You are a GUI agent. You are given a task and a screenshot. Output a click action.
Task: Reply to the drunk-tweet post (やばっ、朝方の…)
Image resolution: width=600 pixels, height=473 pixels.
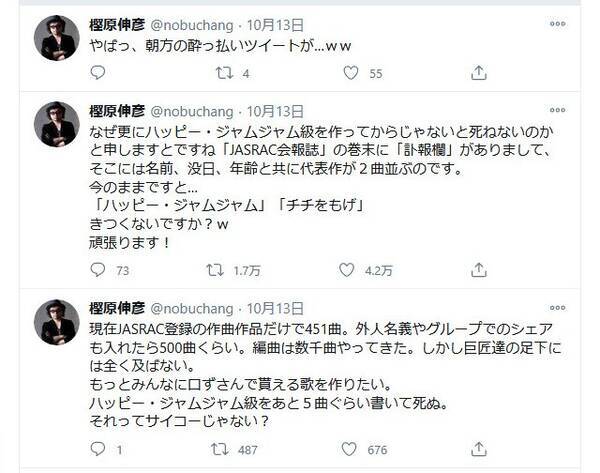pos(97,73)
